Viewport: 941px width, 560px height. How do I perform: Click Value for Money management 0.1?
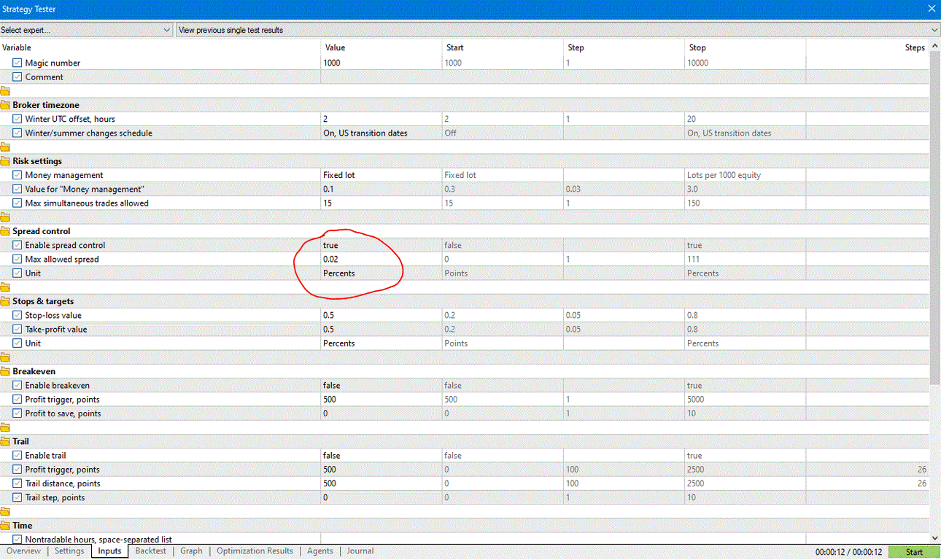[x=382, y=189]
